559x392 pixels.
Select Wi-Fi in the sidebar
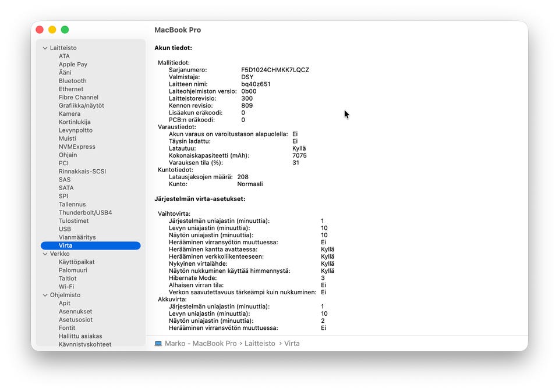(66, 287)
